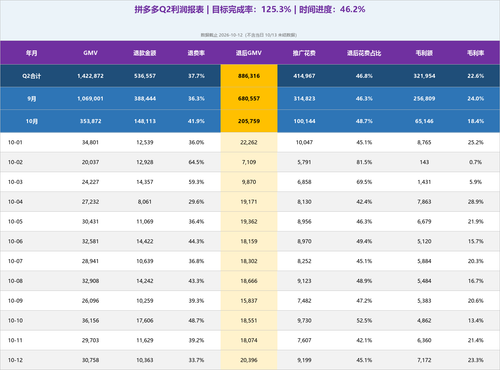Screen dimensions: 500x370
Task: Click the 10-02 gross profit value 143
Action: 424,162
